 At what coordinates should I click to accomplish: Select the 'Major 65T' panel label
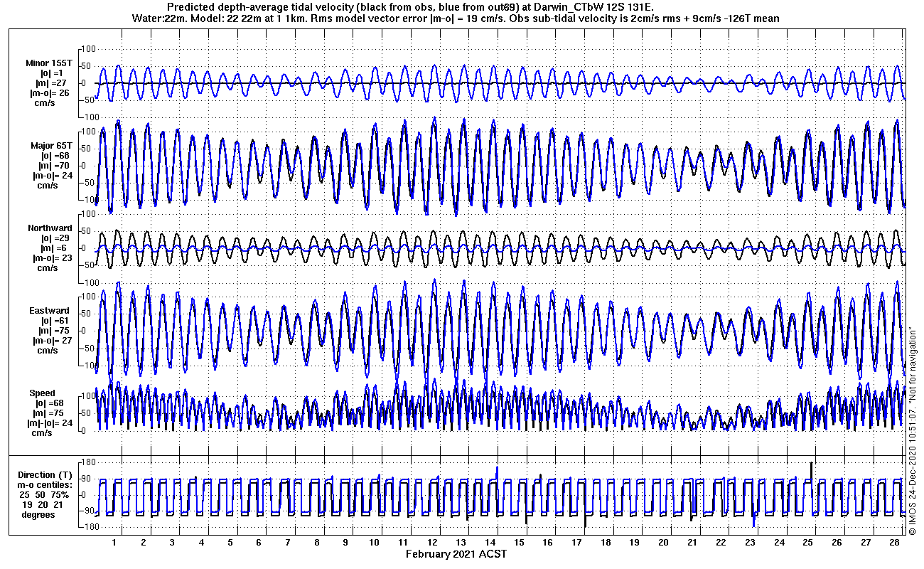(x=51, y=146)
